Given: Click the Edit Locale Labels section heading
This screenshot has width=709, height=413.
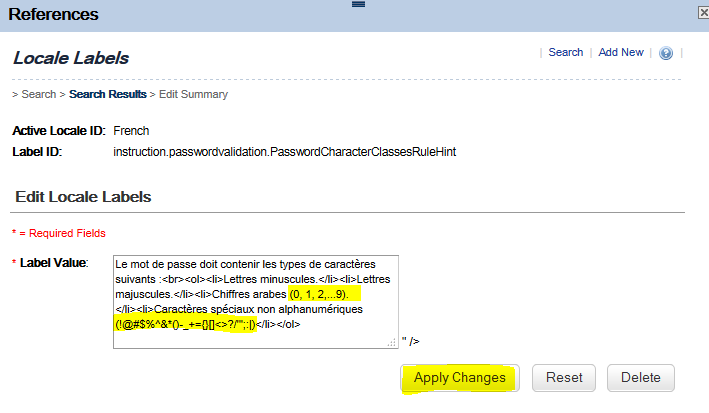Looking at the screenshot, I should [83, 197].
